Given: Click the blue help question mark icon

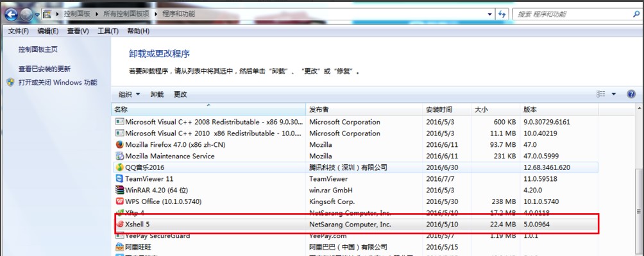Looking at the screenshot, I should [x=631, y=94].
